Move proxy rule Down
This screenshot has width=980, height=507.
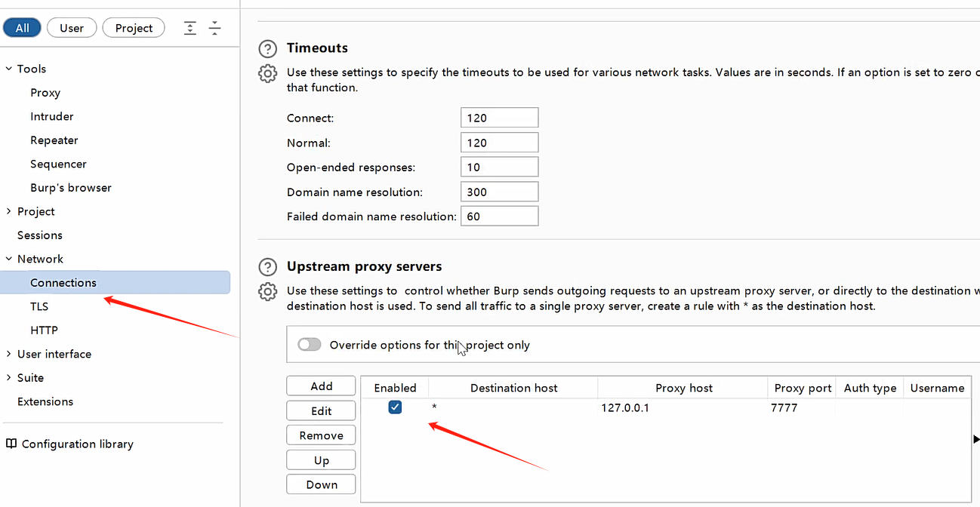(x=321, y=484)
